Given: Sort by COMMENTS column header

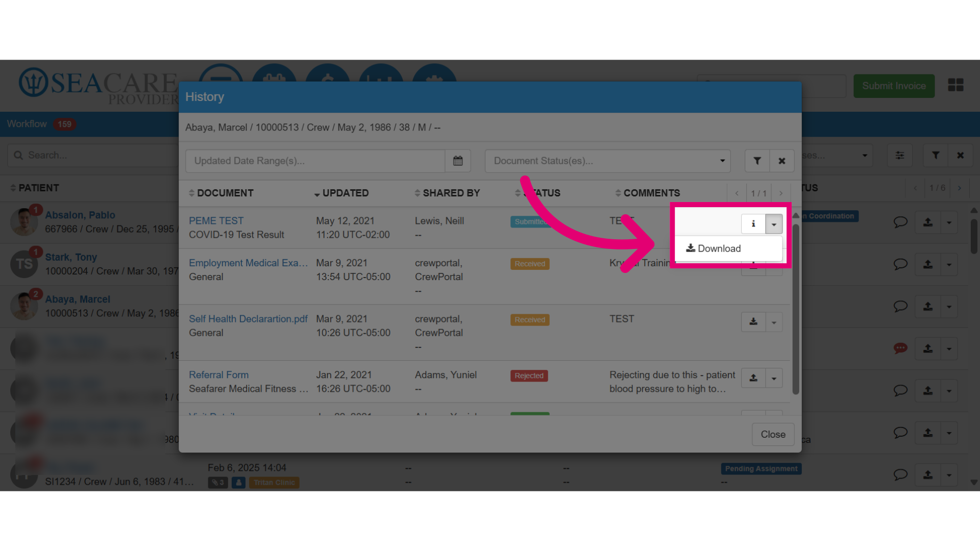Looking at the screenshot, I should tap(647, 193).
